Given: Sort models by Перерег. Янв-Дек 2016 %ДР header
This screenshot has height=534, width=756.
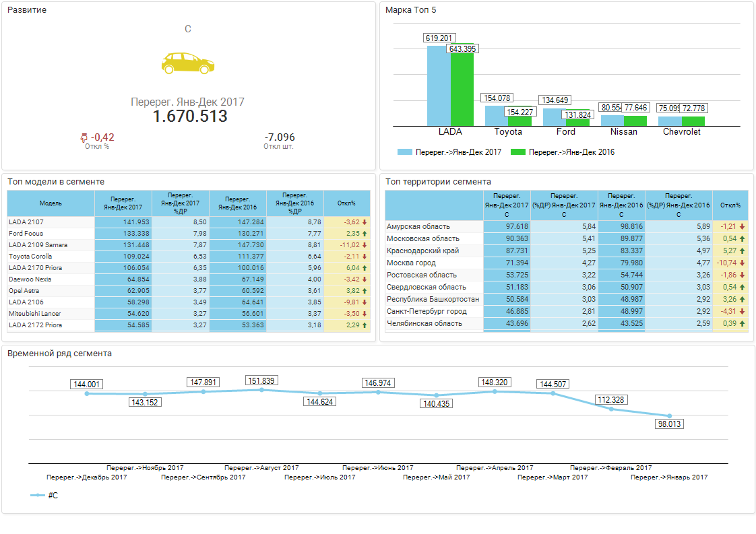Looking at the screenshot, I should 294,203.
